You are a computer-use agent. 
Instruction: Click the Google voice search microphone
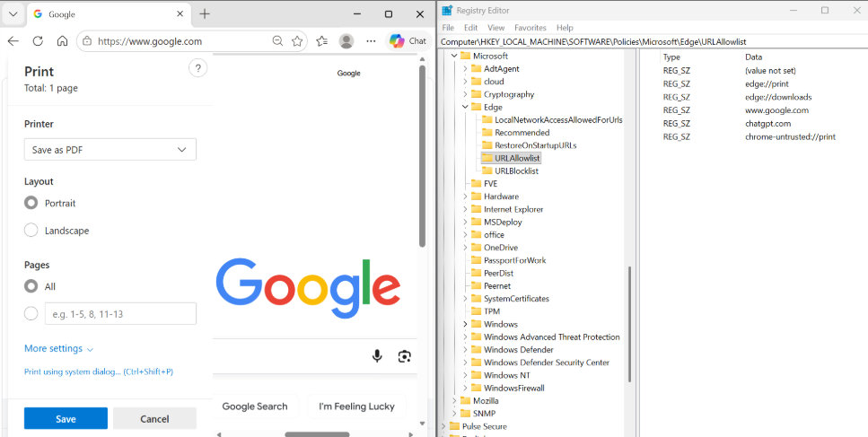(377, 356)
